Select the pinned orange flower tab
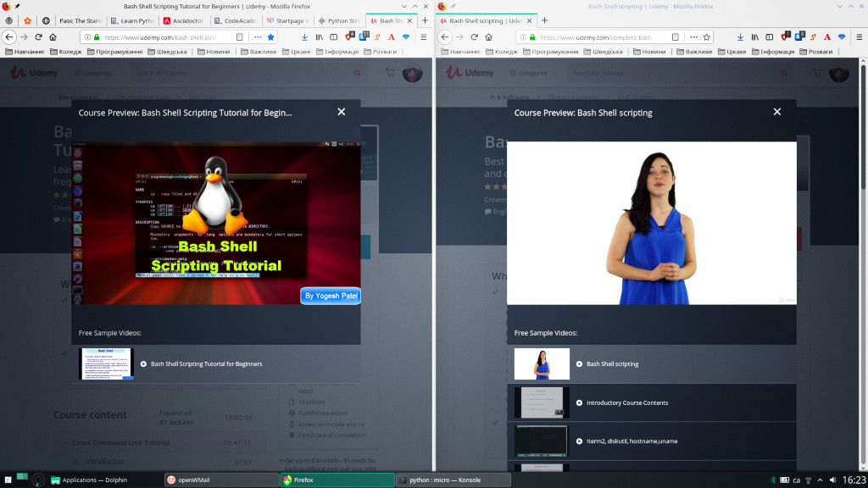Viewport: 868px width, 488px height. pos(27,20)
